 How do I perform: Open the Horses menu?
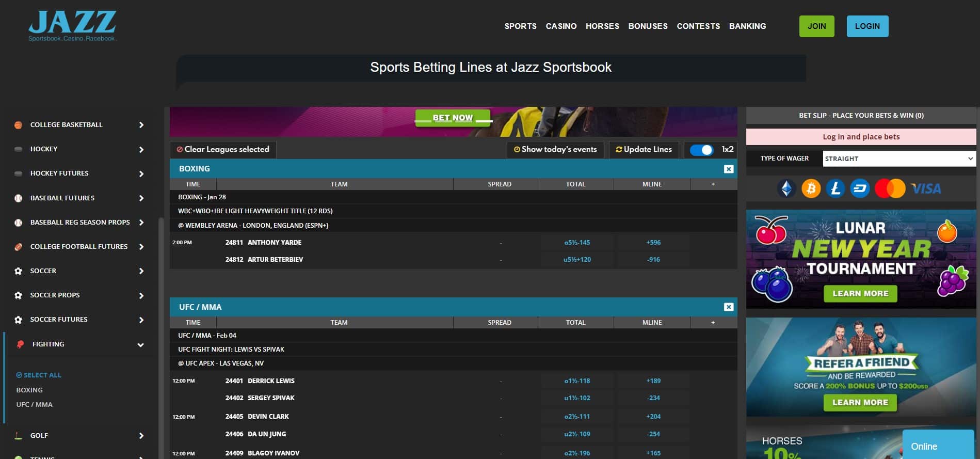tap(602, 26)
